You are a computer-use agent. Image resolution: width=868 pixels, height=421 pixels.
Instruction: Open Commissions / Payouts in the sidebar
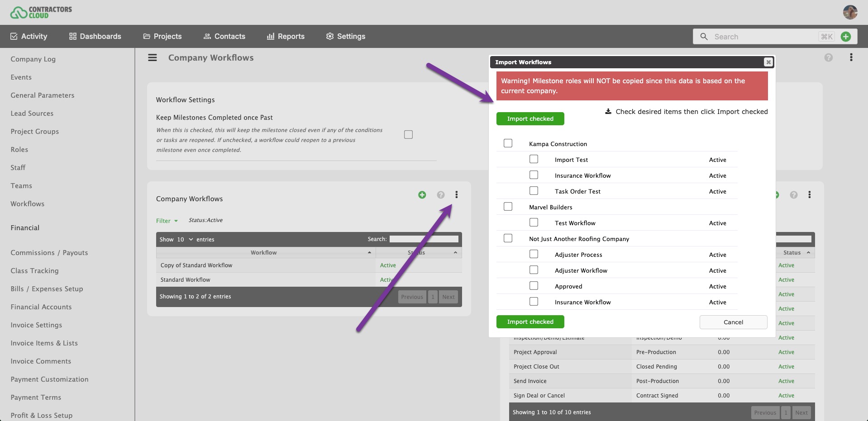[49, 253]
